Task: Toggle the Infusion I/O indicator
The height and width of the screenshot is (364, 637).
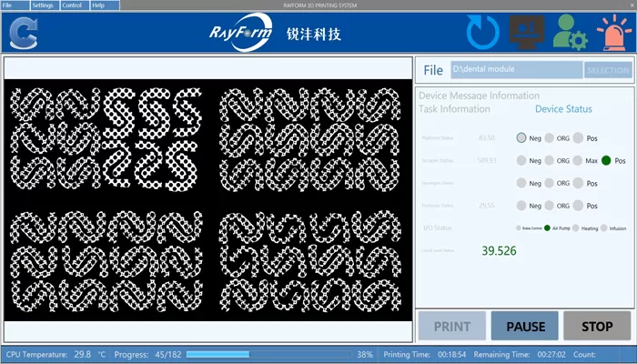Action: [605, 227]
